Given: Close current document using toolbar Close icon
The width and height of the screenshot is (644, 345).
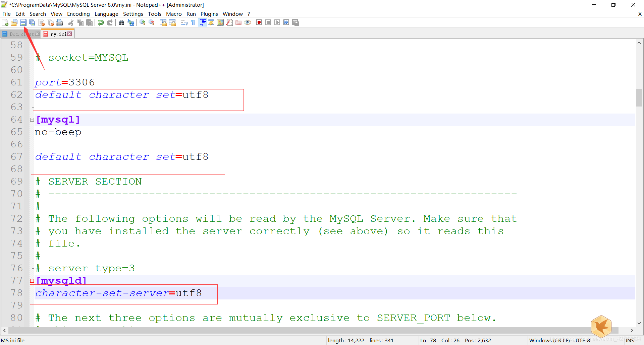Looking at the screenshot, I should pos(42,22).
